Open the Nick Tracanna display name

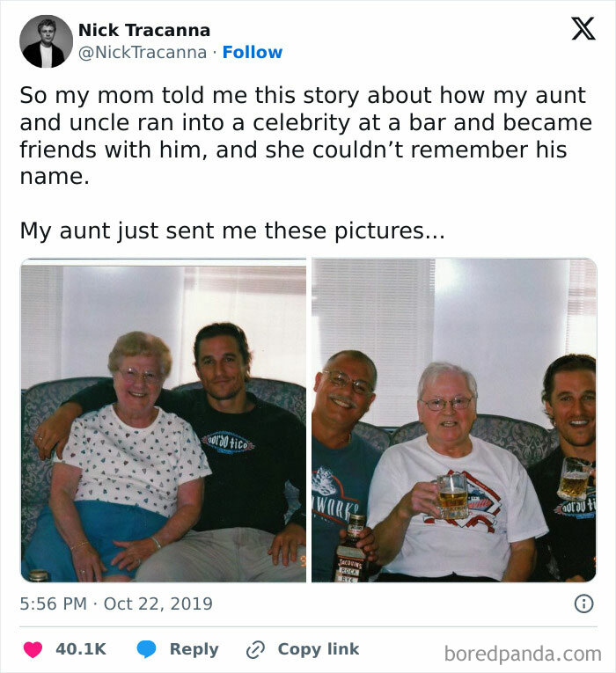144,30
